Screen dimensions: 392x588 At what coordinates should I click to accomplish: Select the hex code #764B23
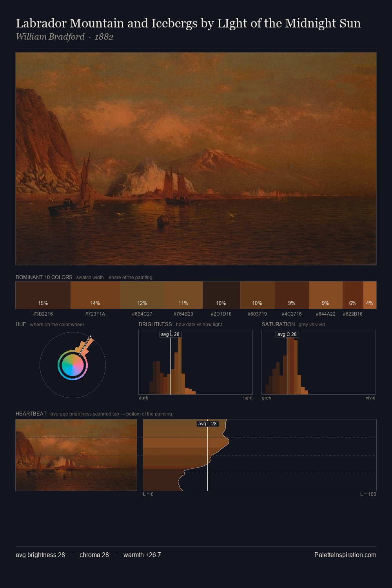coord(183,314)
